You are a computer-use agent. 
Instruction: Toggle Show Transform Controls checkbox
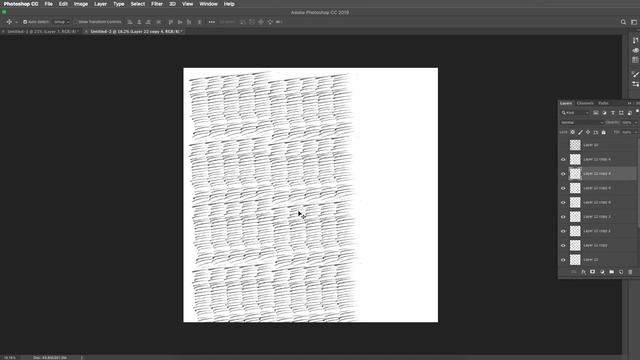(x=76, y=22)
